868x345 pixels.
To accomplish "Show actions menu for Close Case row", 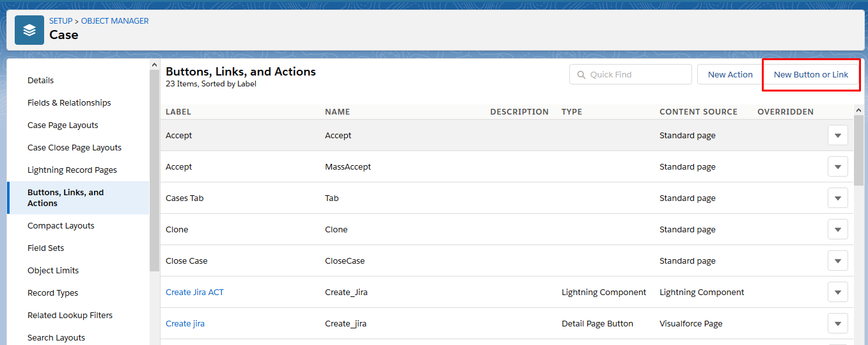I will coord(837,261).
